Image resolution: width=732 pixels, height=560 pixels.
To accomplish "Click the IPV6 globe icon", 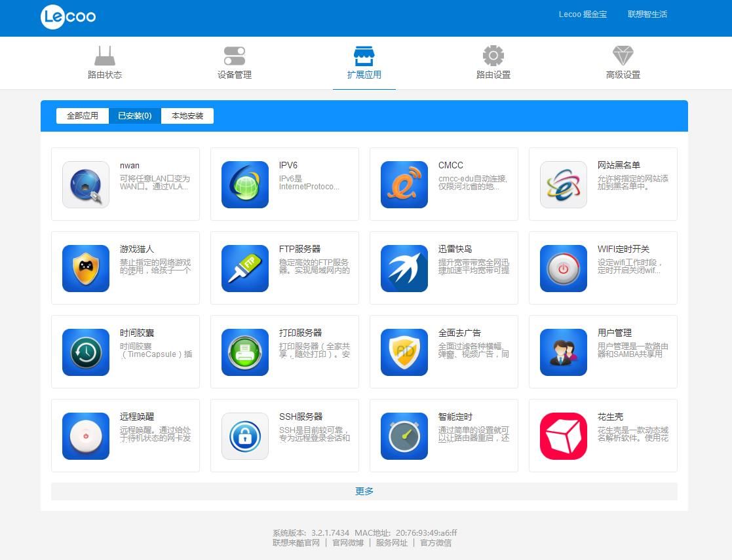I will click(x=245, y=185).
